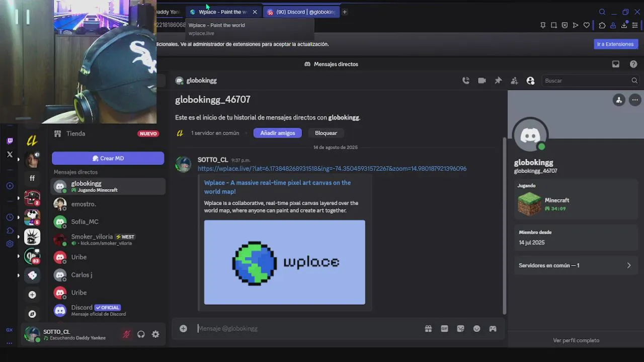Open the Discord inbox icon
Viewport: 644px width, 362px height.
coord(615,64)
